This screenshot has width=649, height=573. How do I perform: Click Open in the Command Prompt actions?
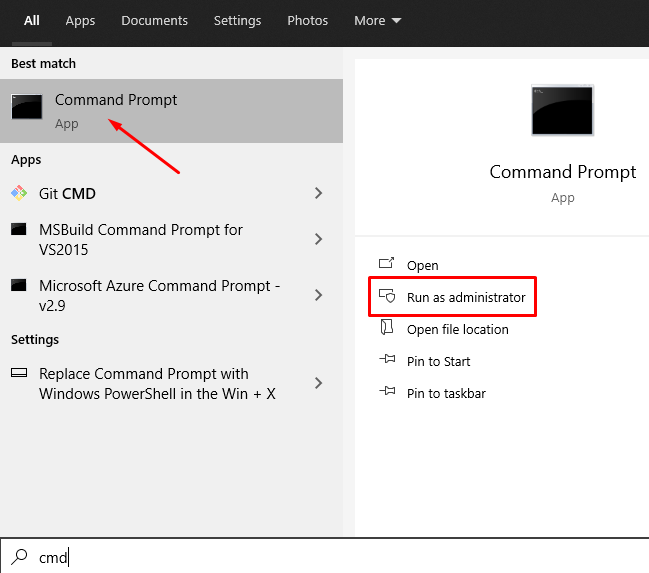tap(422, 265)
